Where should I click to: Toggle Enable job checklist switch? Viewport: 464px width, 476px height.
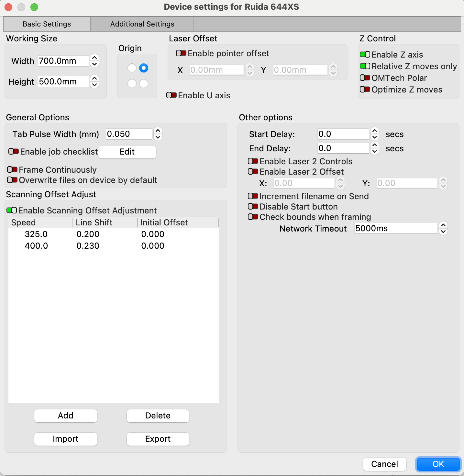tap(14, 151)
